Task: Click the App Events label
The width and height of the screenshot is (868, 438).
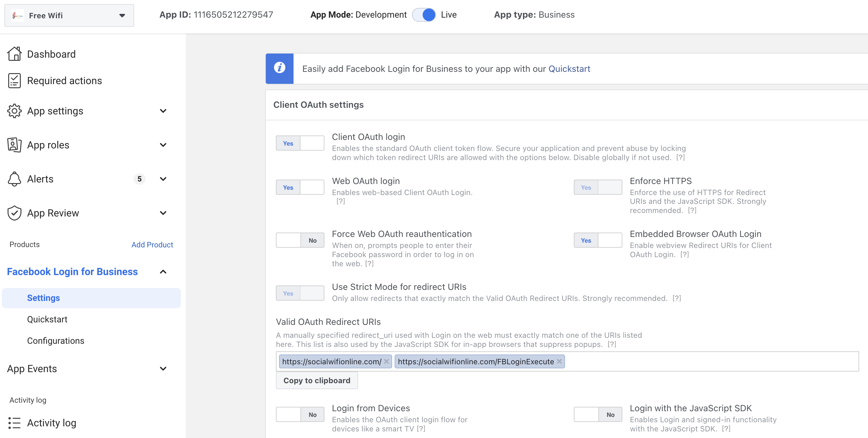Action: 32,369
